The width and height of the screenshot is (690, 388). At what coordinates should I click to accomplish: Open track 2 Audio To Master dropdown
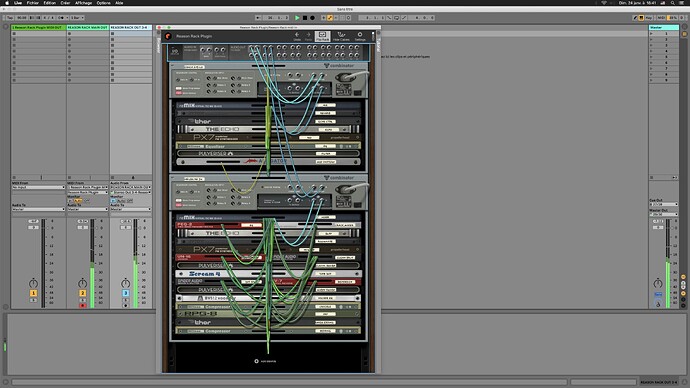88,209
